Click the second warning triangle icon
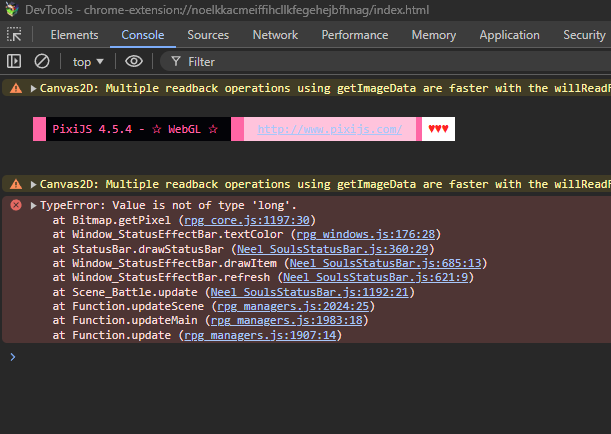This screenshot has width=611, height=434. pyautogui.click(x=16, y=184)
